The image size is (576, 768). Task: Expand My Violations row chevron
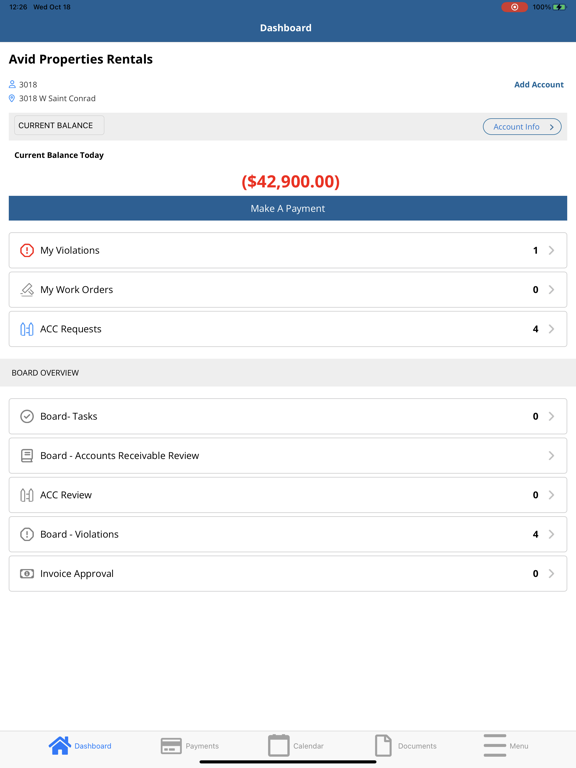tap(552, 250)
